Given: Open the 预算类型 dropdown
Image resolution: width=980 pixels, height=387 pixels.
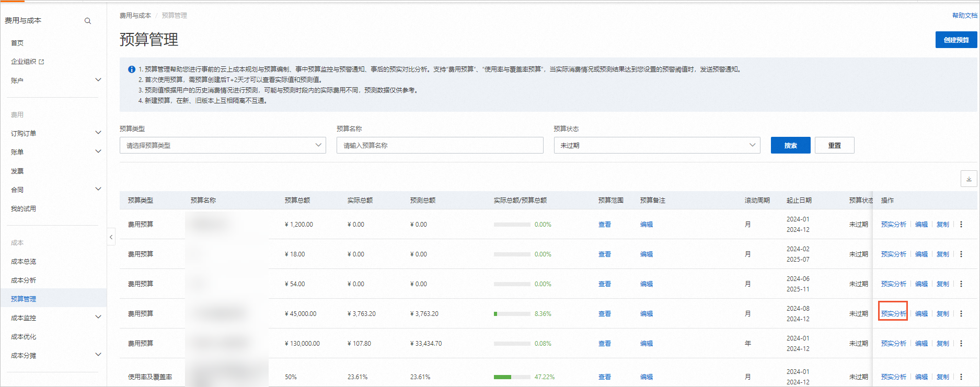Looking at the screenshot, I should (x=223, y=145).
